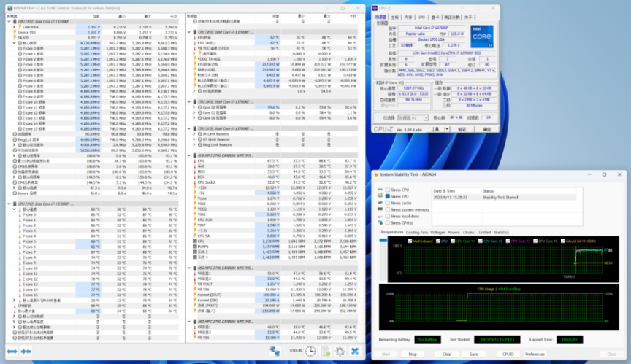Image resolution: width=631 pixels, height=364 pixels.
Task: Click the Preferences button in AIDA64
Action: (x=535, y=354)
